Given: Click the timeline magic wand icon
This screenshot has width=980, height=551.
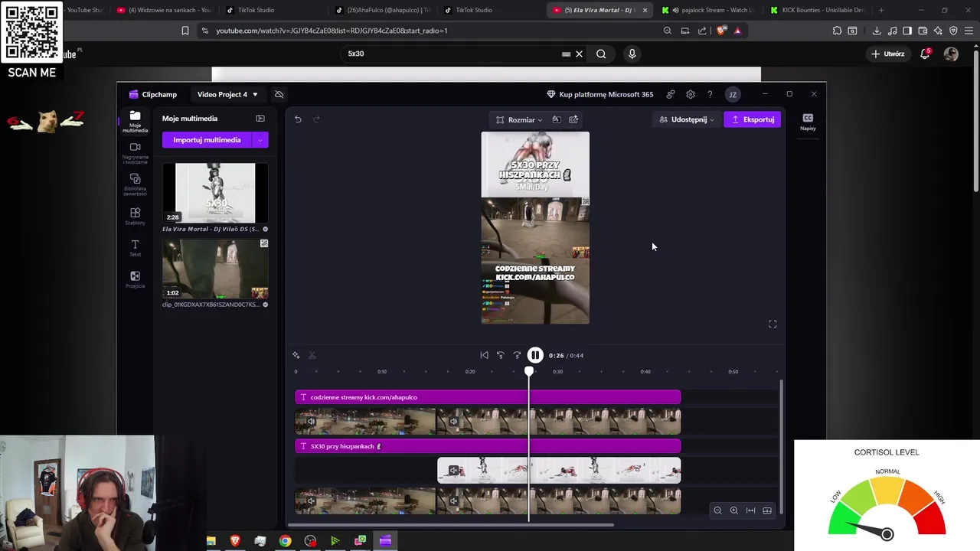Looking at the screenshot, I should coord(296,355).
